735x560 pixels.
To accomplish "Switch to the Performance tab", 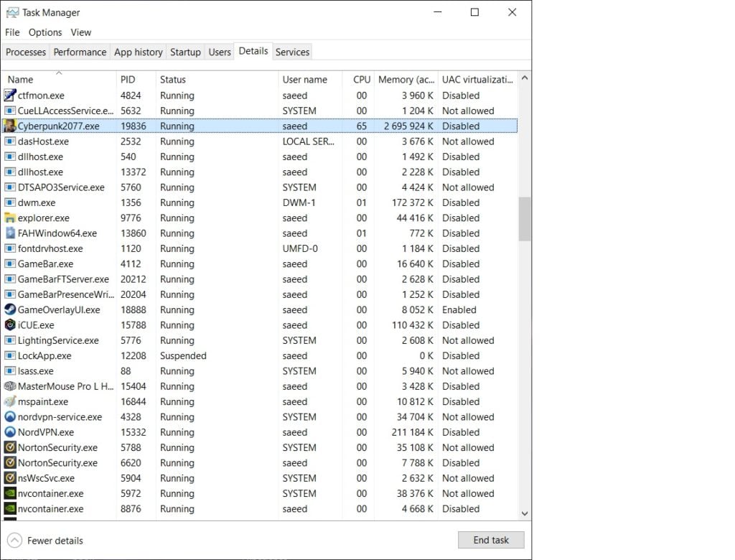I will 80,52.
